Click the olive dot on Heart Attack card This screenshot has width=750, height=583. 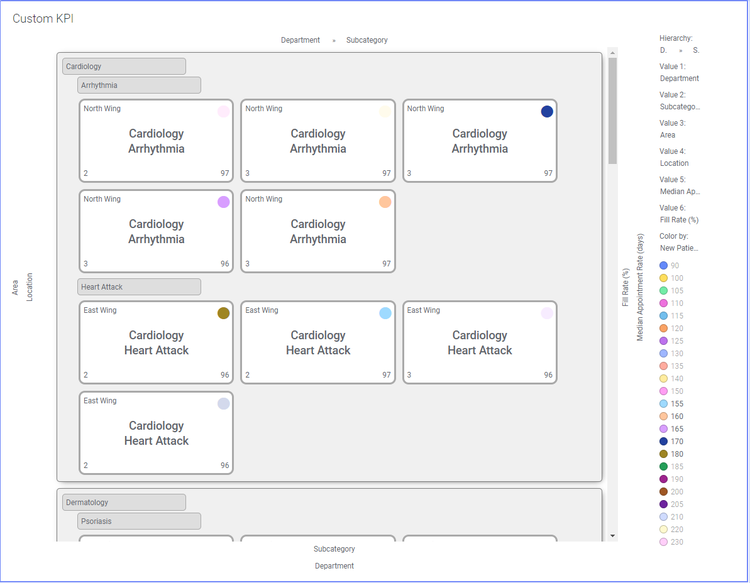tap(223, 313)
